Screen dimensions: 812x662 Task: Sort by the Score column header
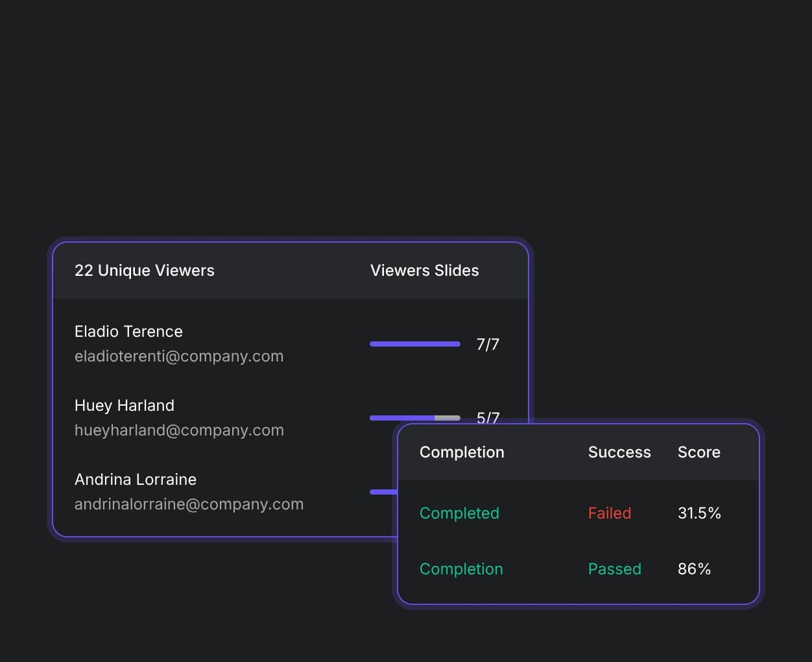pyautogui.click(x=699, y=452)
